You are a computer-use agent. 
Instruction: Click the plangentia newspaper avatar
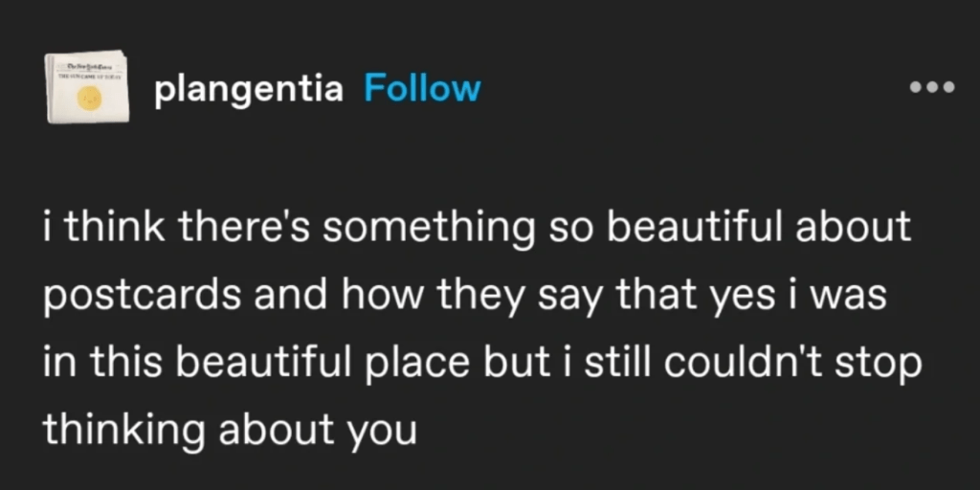pos(87,86)
